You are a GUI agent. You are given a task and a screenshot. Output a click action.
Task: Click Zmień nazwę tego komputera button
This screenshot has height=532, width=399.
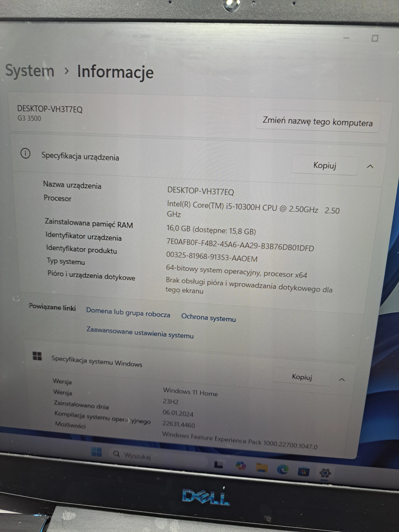click(x=318, y=121)
